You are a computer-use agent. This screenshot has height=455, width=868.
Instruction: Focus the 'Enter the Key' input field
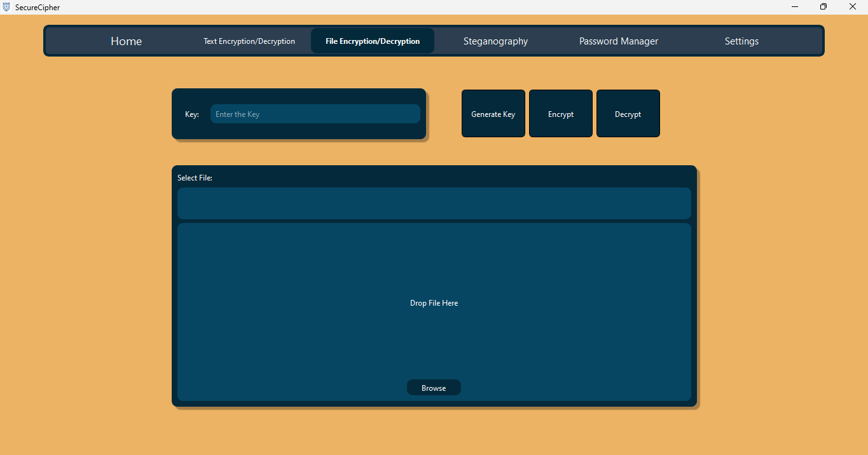[315, 114]
